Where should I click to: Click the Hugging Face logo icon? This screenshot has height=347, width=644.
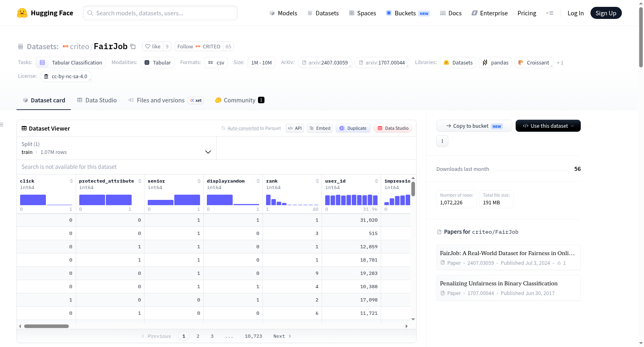click(22, 13)
